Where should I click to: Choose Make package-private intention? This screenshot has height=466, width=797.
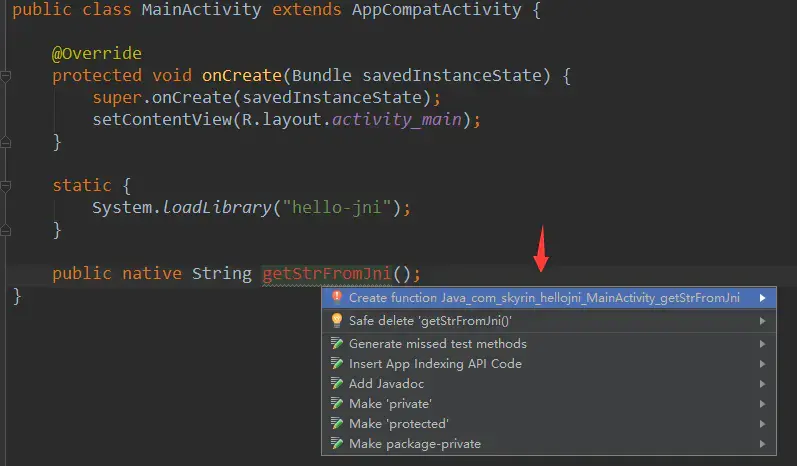pos(549,444)
